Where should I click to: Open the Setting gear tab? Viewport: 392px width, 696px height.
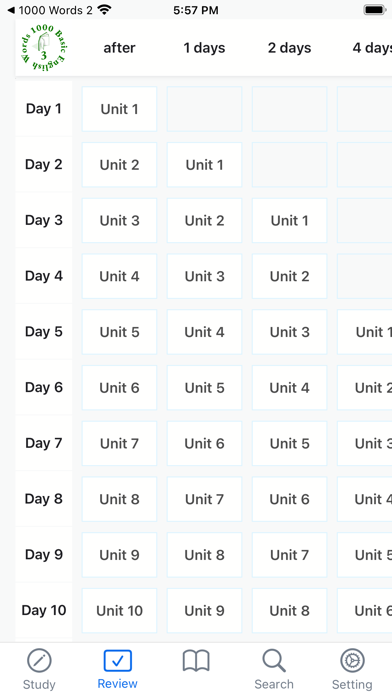352,661
